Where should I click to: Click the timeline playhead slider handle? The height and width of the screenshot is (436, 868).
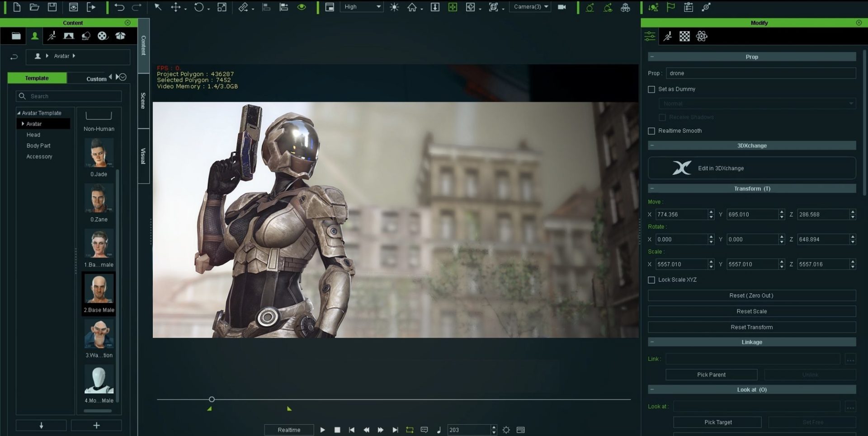pyautogui.click(x=212, y=399)
